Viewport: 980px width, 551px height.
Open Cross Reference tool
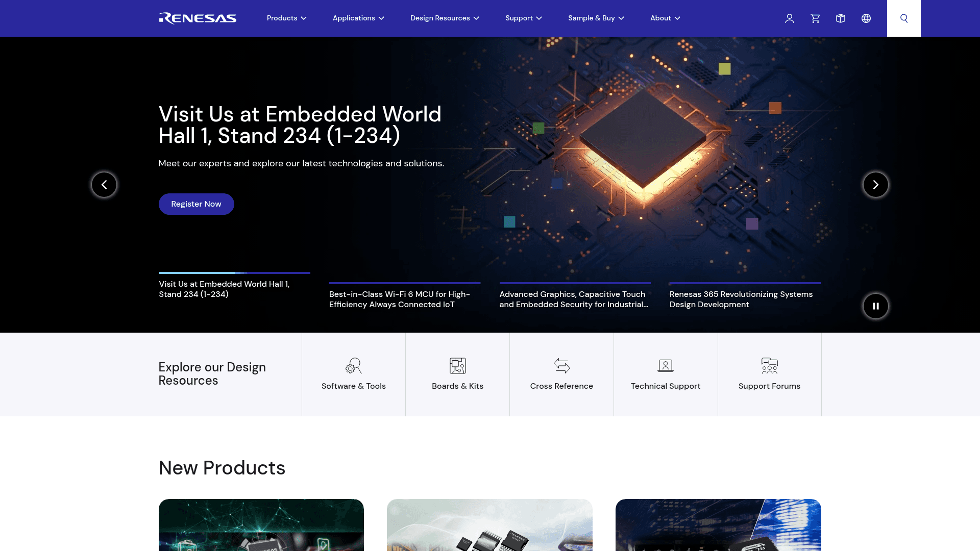[561, 374]
